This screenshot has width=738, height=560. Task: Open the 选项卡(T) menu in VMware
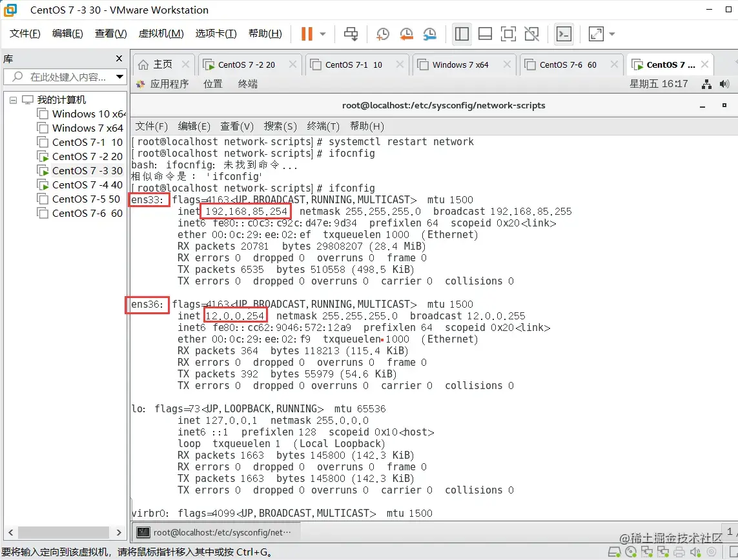[x=216, y=34]
